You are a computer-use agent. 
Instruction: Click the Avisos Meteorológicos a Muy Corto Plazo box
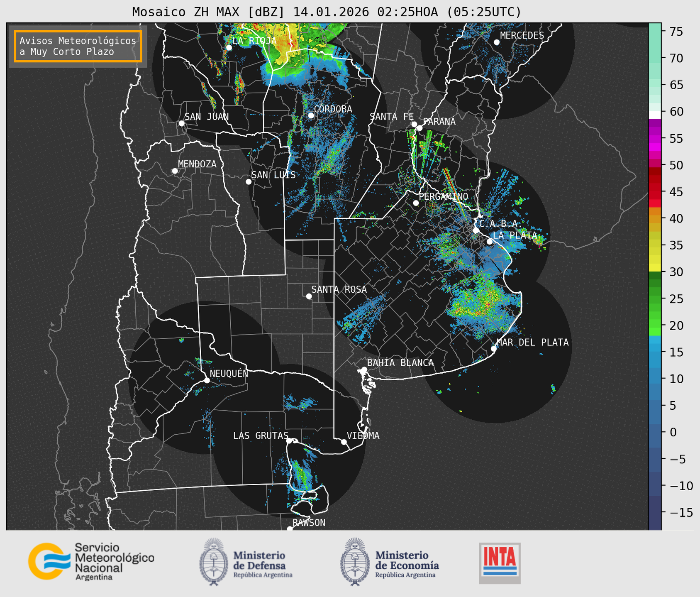pyautogui.click(x=78, y=46)
